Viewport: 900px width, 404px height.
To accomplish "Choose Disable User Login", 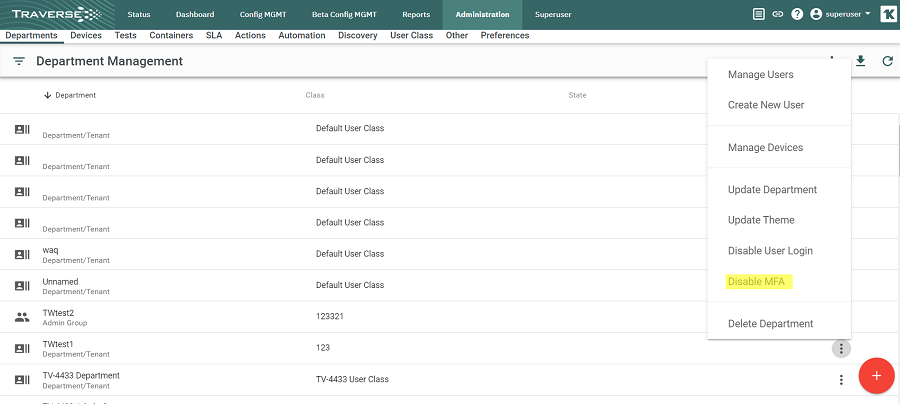I will point(770,251).
